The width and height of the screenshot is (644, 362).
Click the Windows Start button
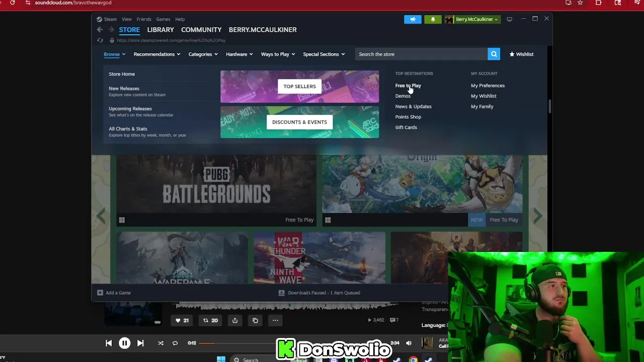pyautogui.click(x=221, y=359)
